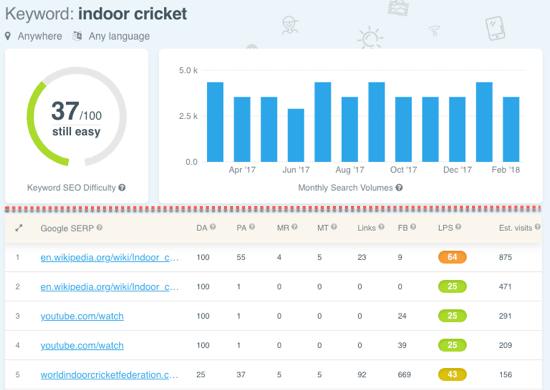Screen dimensions: 550x390
Task: Click the location pin icon beside Anywhere
Action: coord(8,36)
